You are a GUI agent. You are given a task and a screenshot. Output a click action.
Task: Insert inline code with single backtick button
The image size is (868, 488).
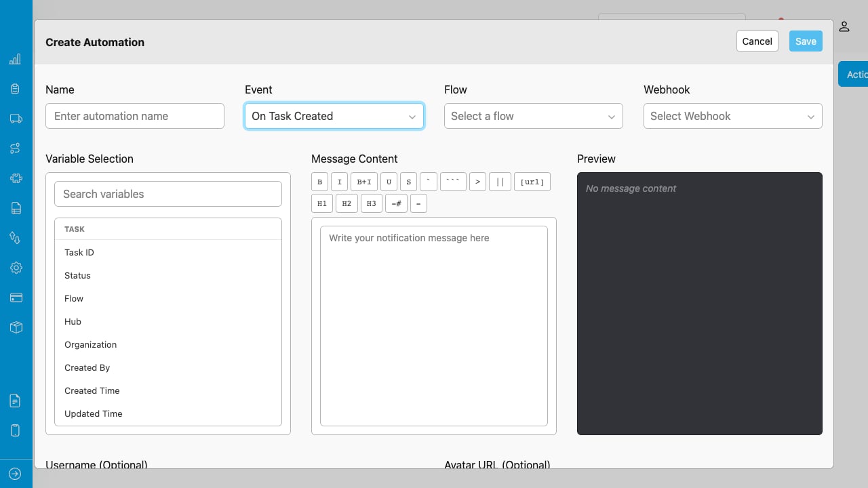[429, 182]
